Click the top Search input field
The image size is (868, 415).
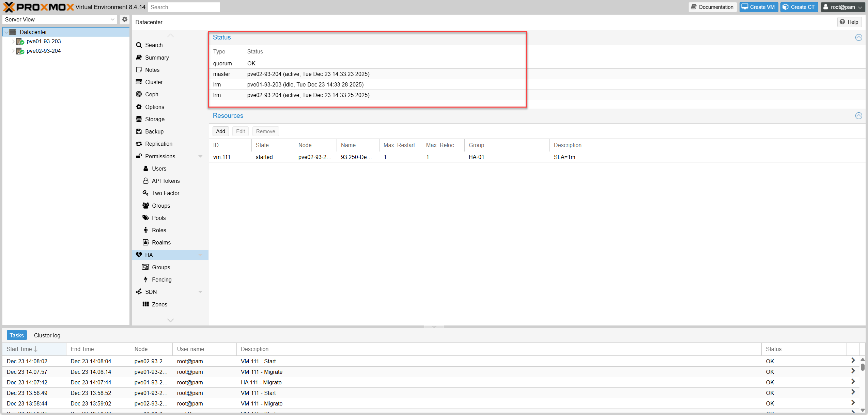pos(184,7)
